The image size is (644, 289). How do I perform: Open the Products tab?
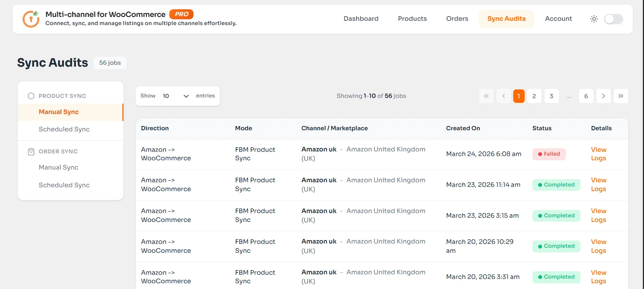pos(412,18)
